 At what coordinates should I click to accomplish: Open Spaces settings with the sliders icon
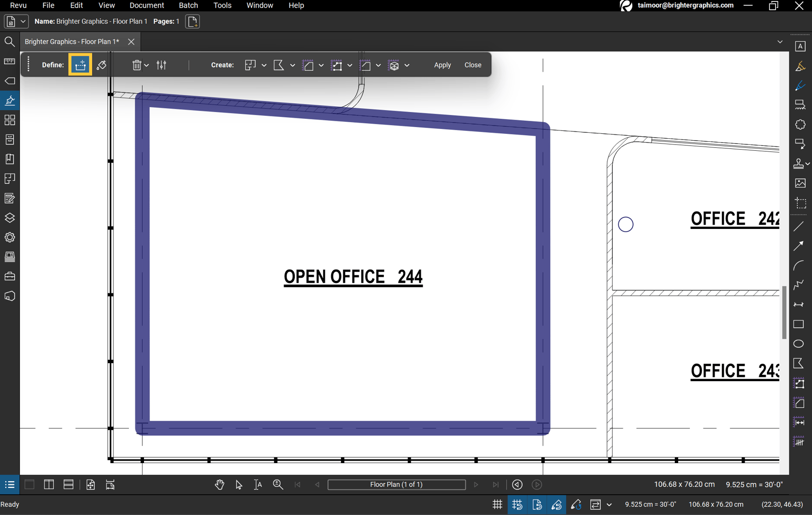pos(161,64)
